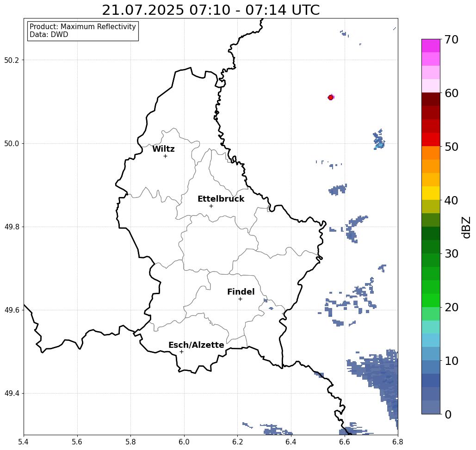The width and height of the screenshot is (476, 450).
Task: Click the colorbar label 70
Action: 451,39
